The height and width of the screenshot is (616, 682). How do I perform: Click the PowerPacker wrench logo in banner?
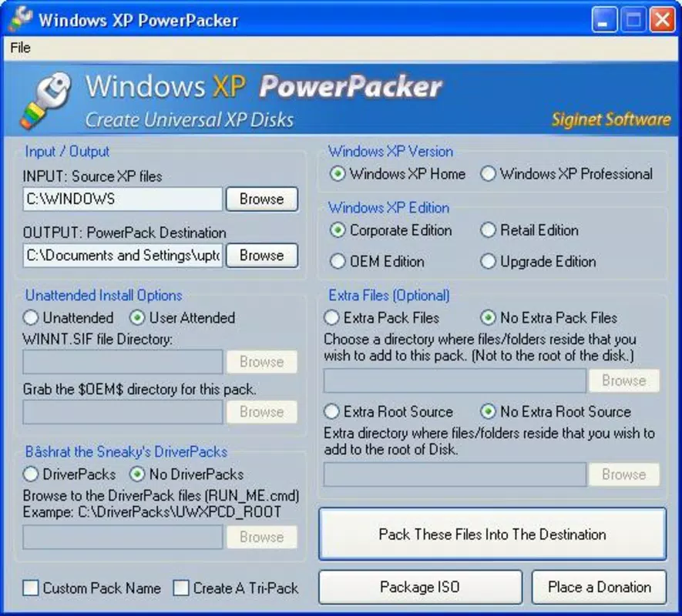pyautogui.click(x=45, y=100)
